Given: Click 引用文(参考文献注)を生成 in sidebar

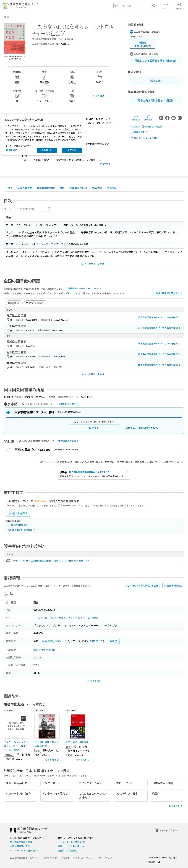Looking at the screenshot, I should (146, 127).
